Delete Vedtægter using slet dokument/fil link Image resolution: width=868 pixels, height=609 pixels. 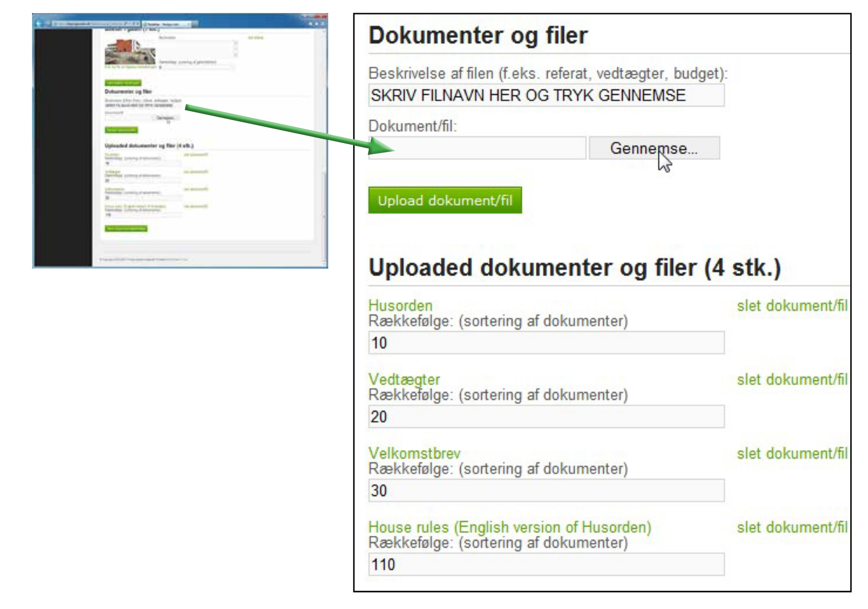tap(792, 380)
